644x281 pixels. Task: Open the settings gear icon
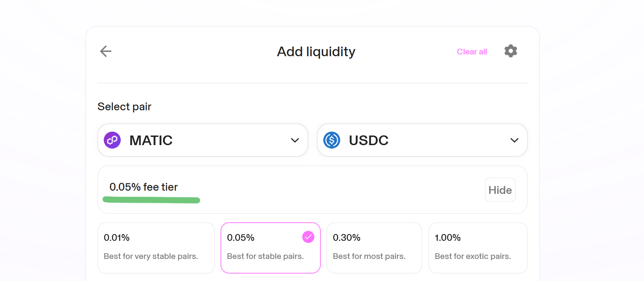(510, 51)
